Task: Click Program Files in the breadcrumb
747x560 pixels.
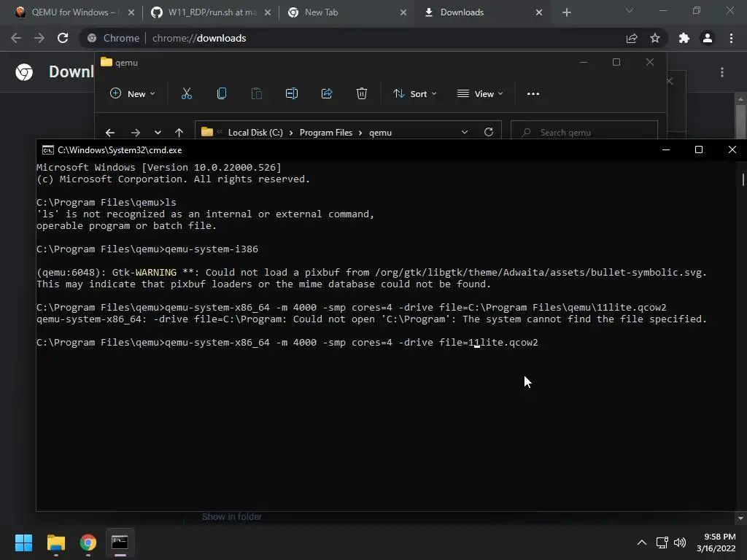Action: (x=326, y=133)
